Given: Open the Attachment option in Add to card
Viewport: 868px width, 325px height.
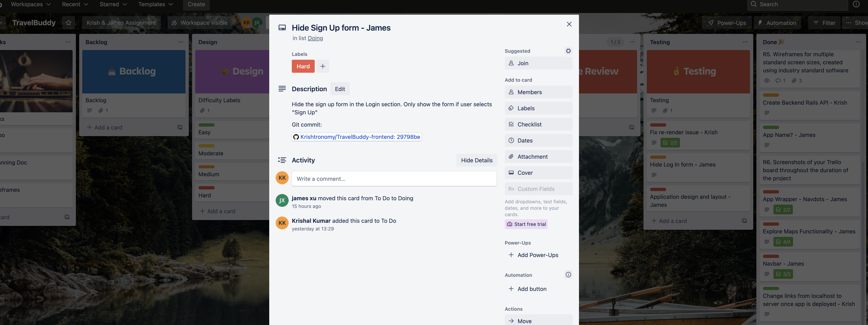Looking at the screenshot, I should 538,157.
